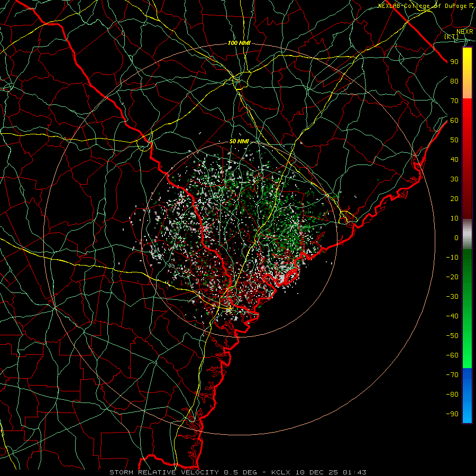476x476 pixels.
Task: Click the 60 value on velocity scale
Action: (454, 121)
